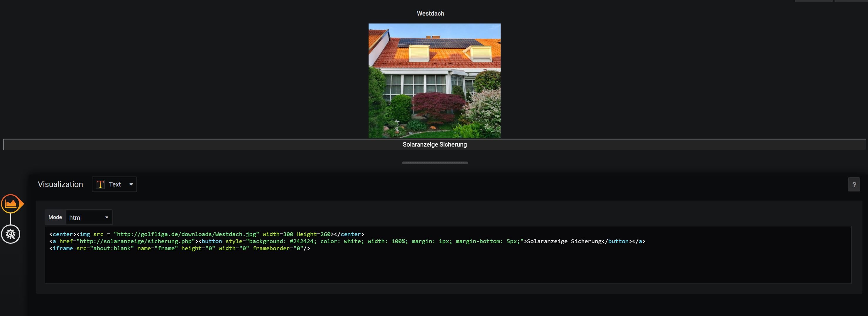This screenshot has height=316, width=868.
Task: Open the Visualization tab chart icon
Action: pyautogui.click(x=11, y=204)
